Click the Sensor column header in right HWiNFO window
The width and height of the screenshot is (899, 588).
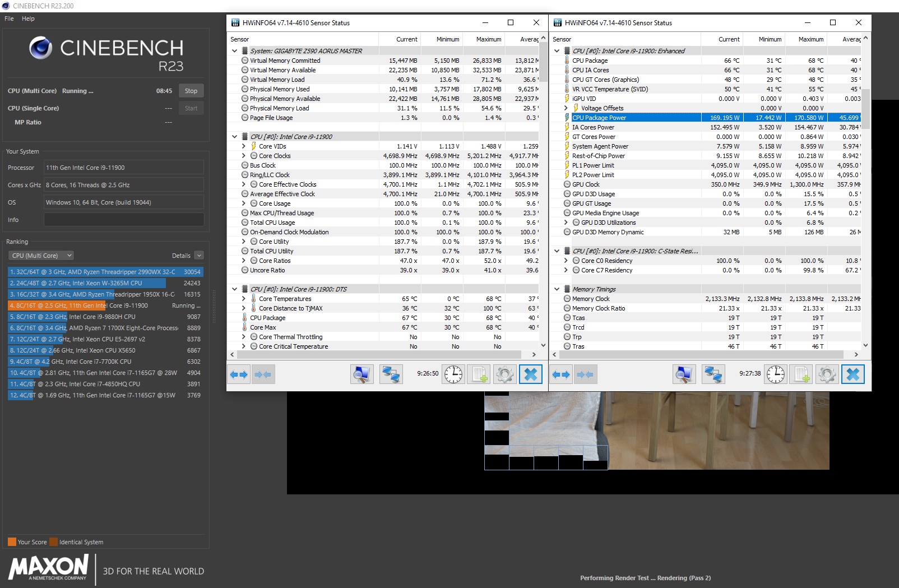click(625, 39)
